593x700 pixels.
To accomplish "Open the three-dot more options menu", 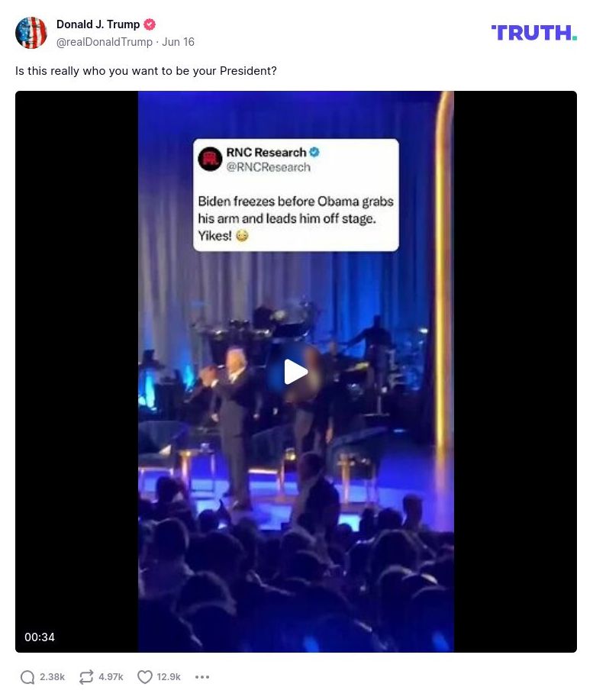I will [202, 677].
